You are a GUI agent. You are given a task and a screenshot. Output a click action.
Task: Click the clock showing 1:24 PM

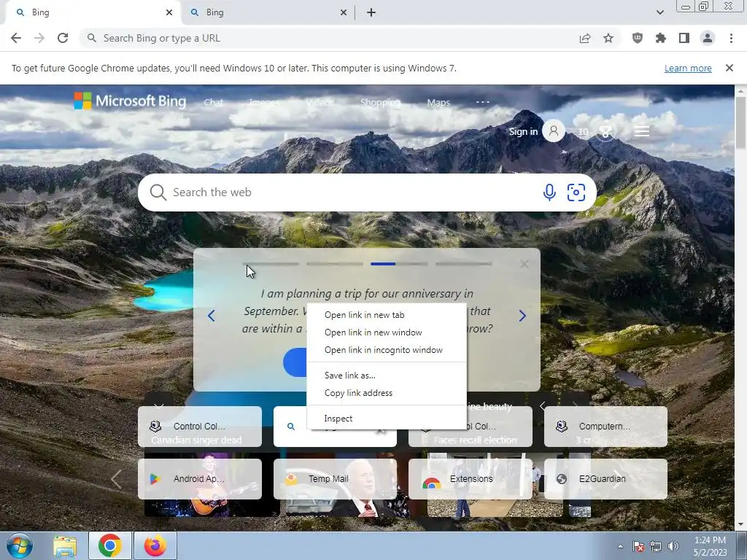pos(710,540)
